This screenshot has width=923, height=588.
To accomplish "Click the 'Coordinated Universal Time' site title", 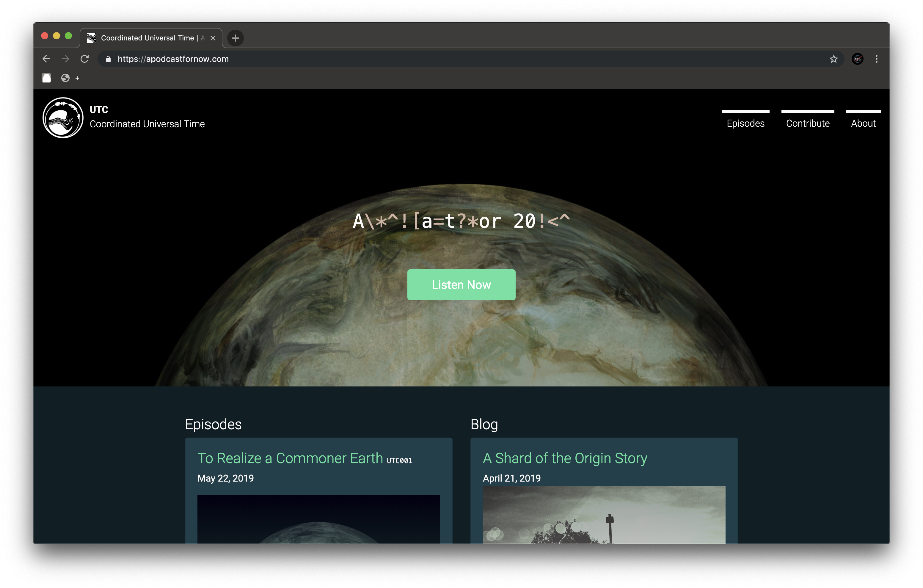I will pos(147,124).
